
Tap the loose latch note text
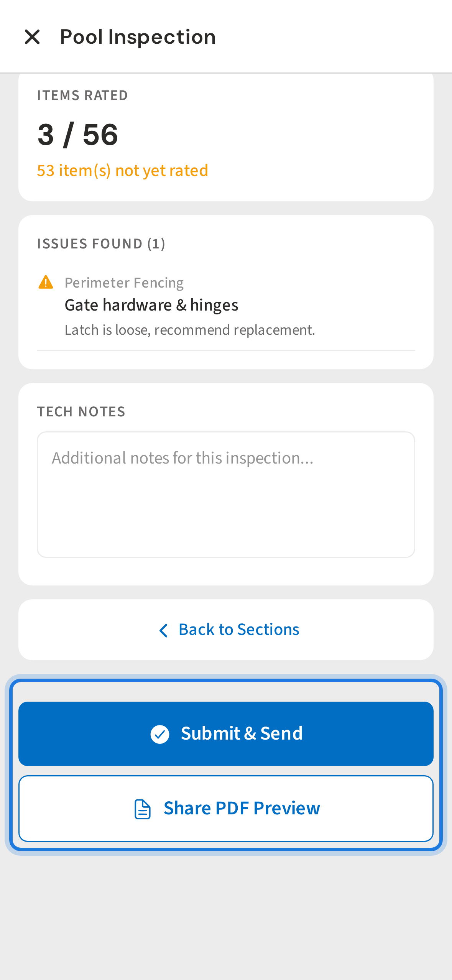tap(190, 330)
